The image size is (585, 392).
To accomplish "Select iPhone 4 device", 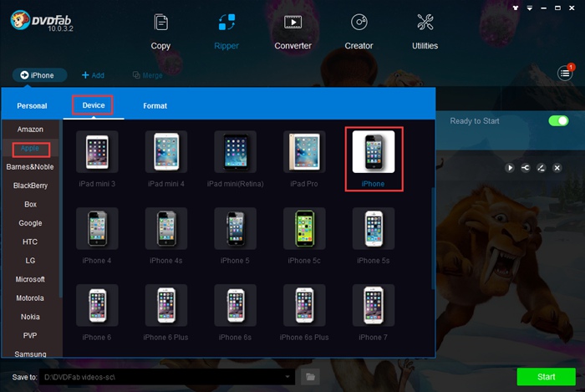I will (x=97, y=236).
